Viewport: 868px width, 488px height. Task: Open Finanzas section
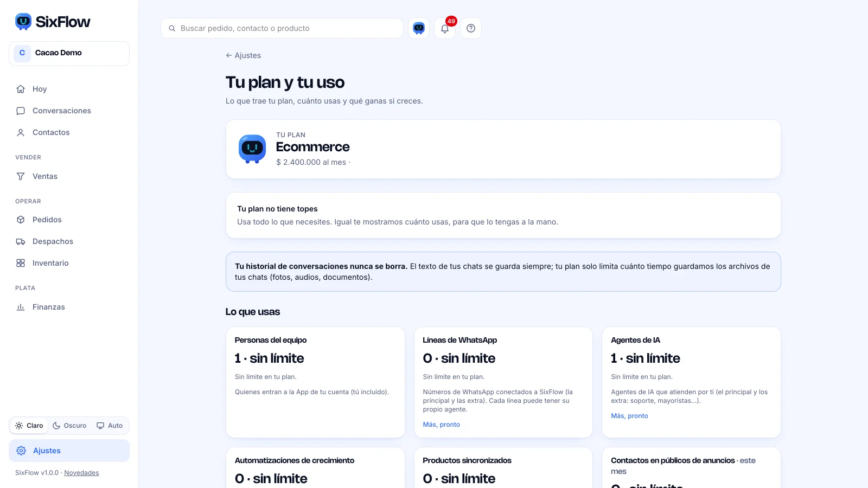tap(69, 307)
